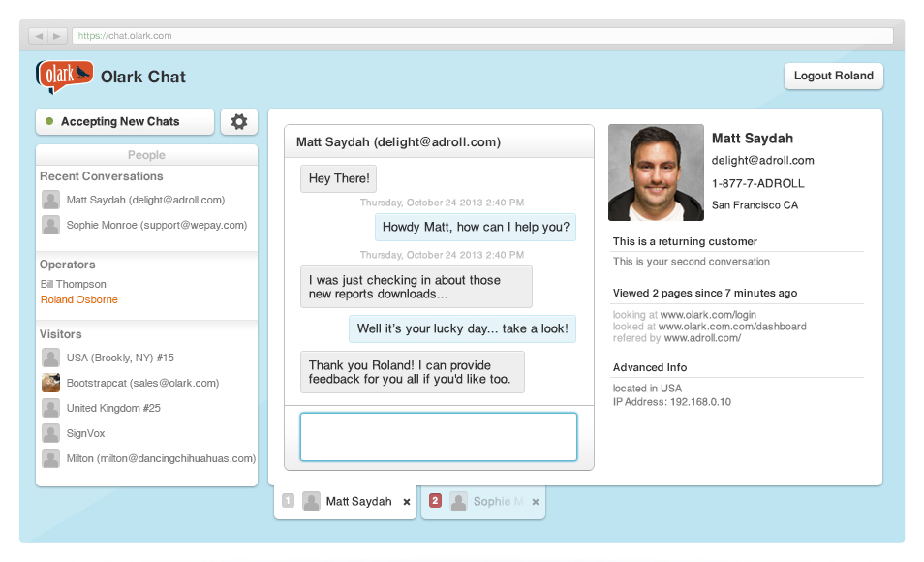This screenshot has width=924, height=562.
Task: Toggle the Accepting New Chats status
Action: point(125,122)
